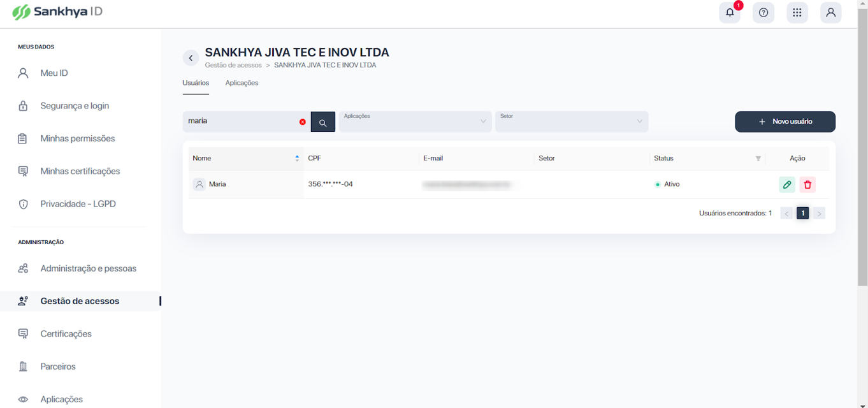Click the Novo usuário button
The width and height of the screenshot is (868, 408).
click(785, 122)
